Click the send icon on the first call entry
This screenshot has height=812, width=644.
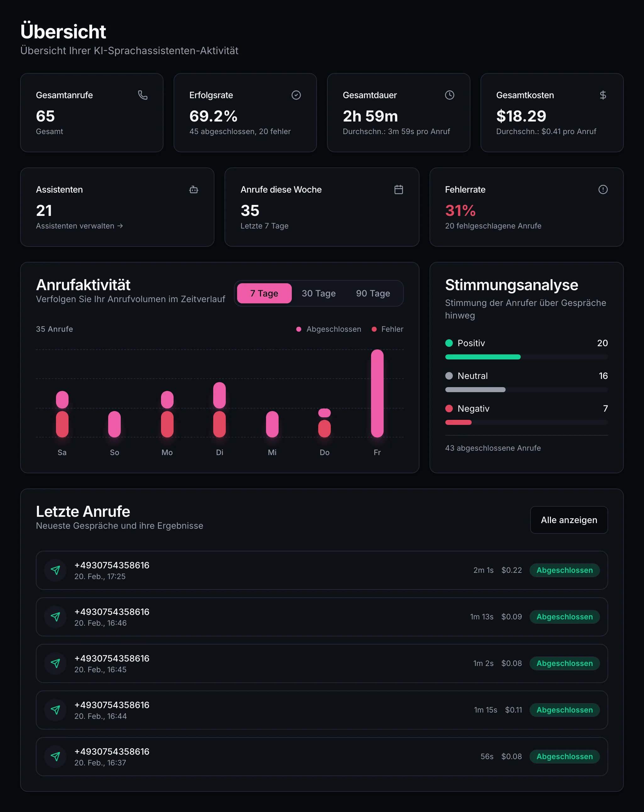coord(55,570)
